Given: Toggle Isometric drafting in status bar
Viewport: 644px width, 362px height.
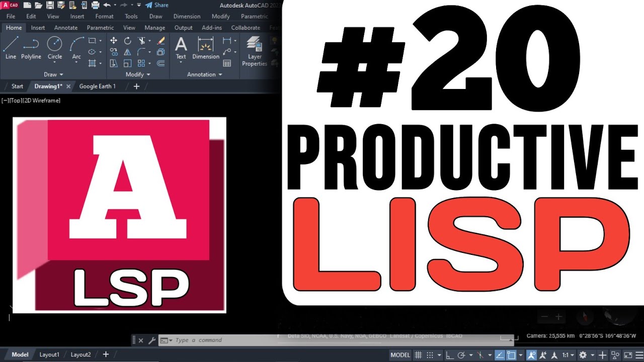Looking at the screenshot, I should click(x=480, y=355).
